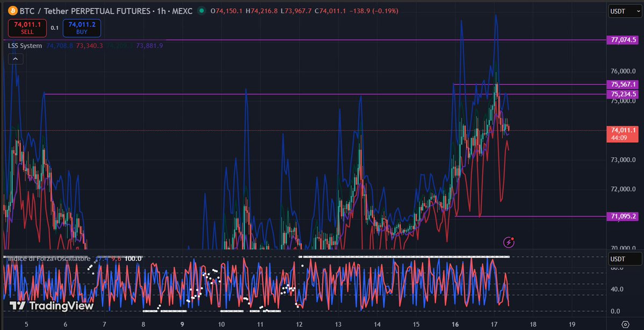Click the low value L73,967.7

[x=296, y=11]
